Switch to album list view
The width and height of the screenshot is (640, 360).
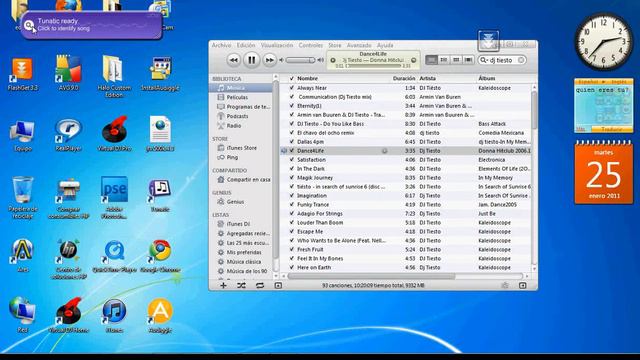click(x=444, y=60)
